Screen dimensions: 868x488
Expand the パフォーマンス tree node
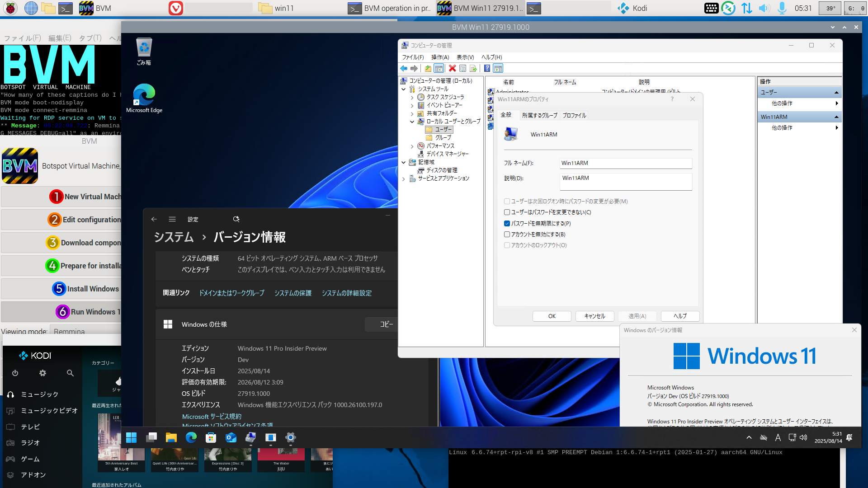tap(412, 146)
